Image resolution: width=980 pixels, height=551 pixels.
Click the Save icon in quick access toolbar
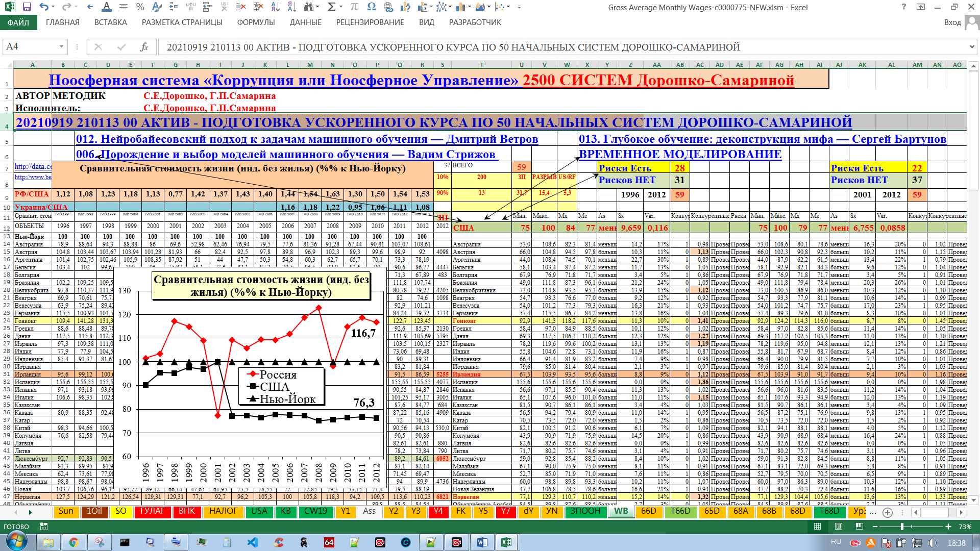coord(27,7)
